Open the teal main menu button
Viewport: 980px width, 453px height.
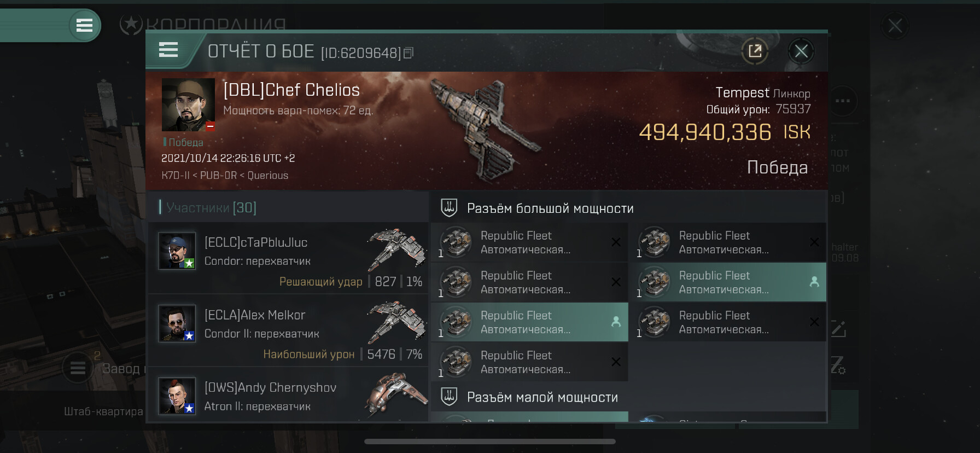point(84,25)
